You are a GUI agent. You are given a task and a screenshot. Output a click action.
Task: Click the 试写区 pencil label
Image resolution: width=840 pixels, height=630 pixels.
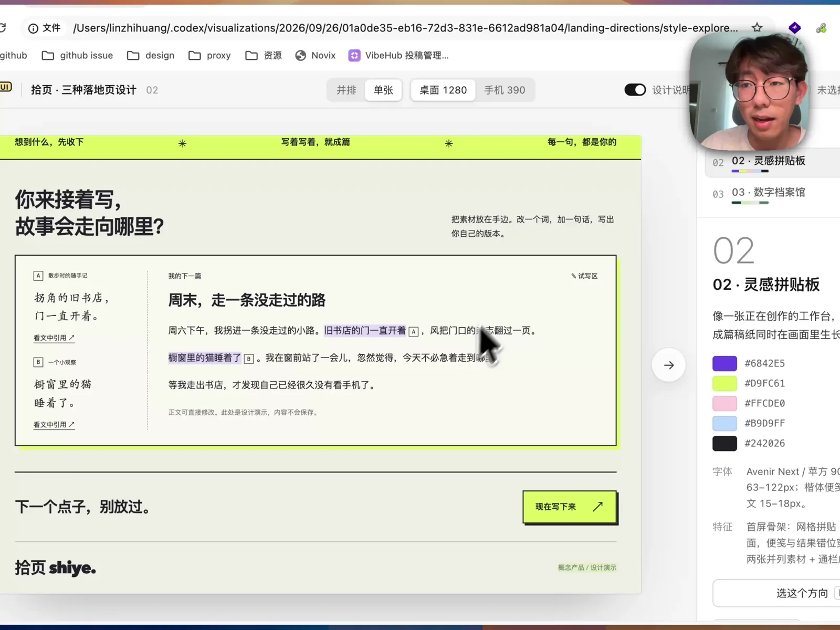(x=584, y=276)
